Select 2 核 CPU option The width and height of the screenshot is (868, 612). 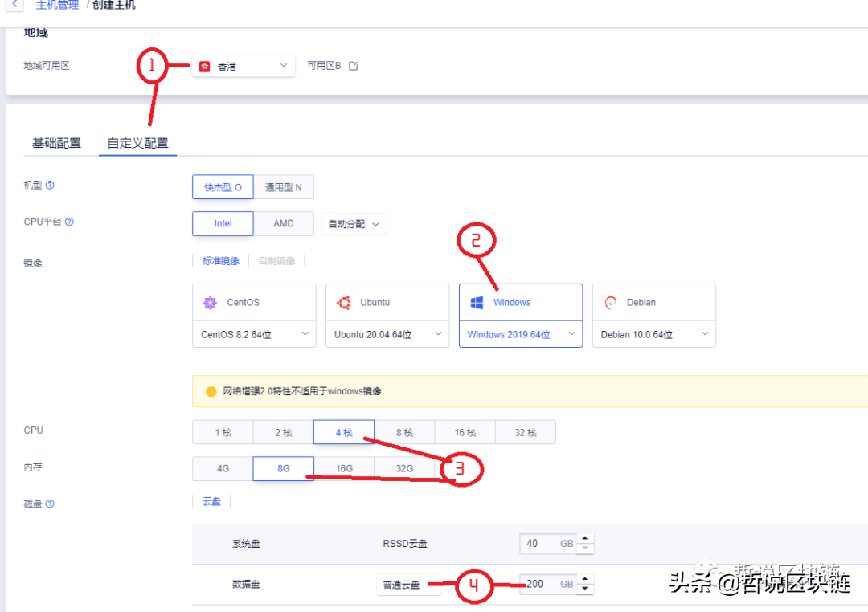[284, 432]
